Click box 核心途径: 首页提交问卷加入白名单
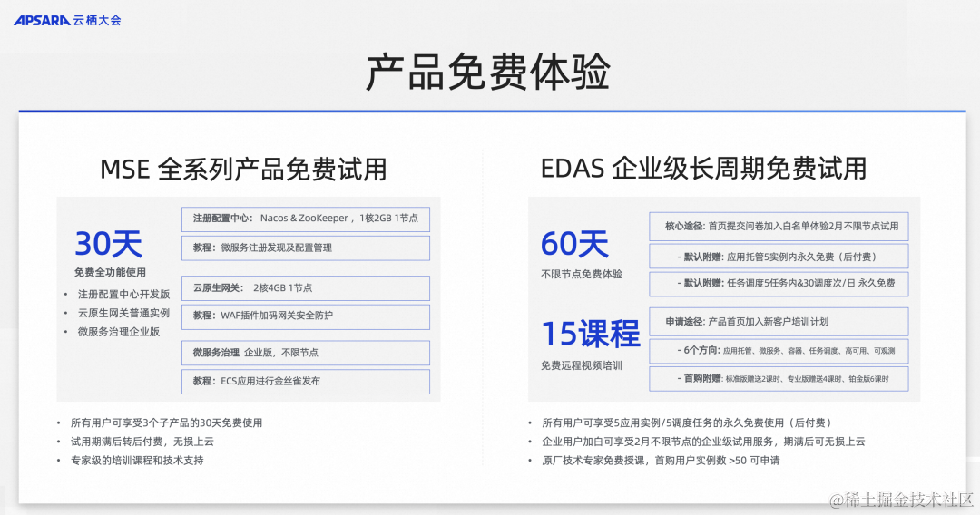The height and width of the screenshot is (515, 980). coord(779,227)
